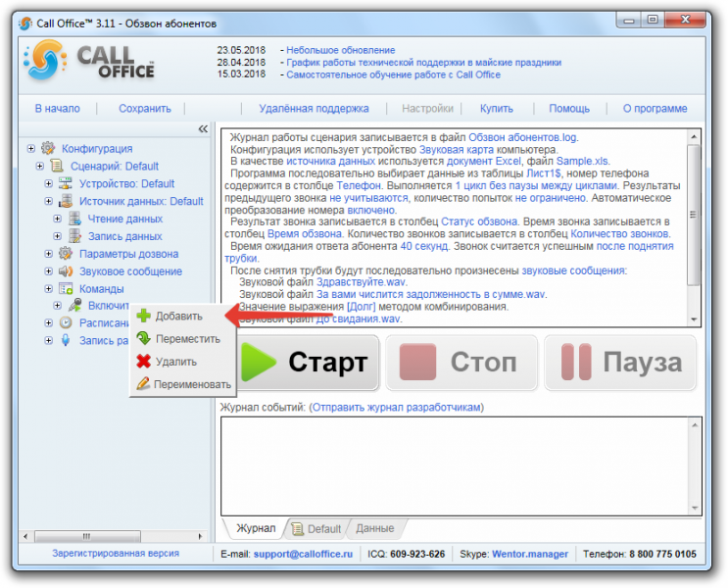Image resolution: width=728 pixels, height=588 pixels.
Task: Collapse the left panel with double chevron
Action: click(x=203, y=128)
